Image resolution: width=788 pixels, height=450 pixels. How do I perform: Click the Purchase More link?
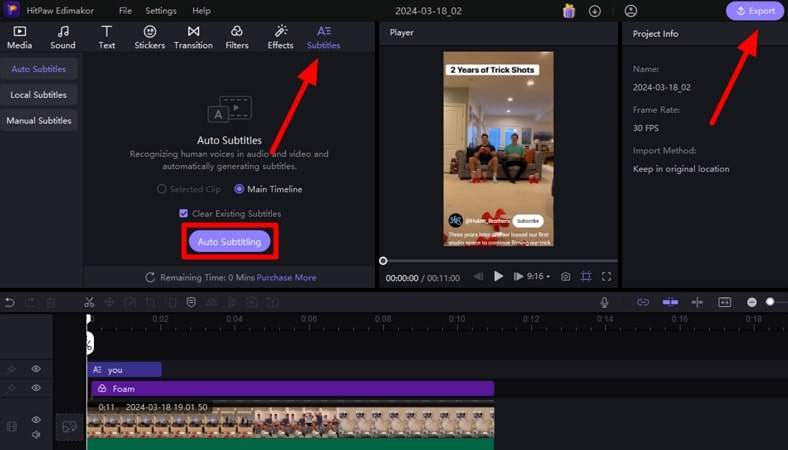(x=287, y=277)
